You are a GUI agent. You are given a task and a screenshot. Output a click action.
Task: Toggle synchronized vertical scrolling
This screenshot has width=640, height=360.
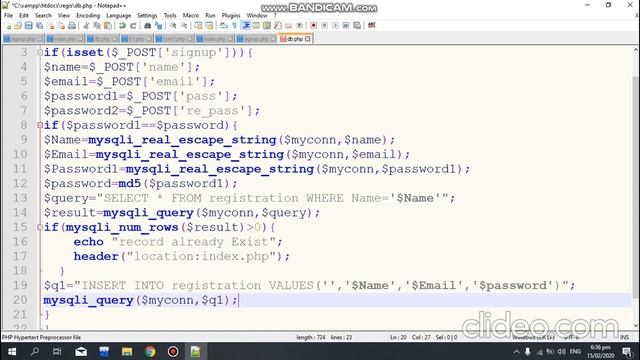click(198, 25)
